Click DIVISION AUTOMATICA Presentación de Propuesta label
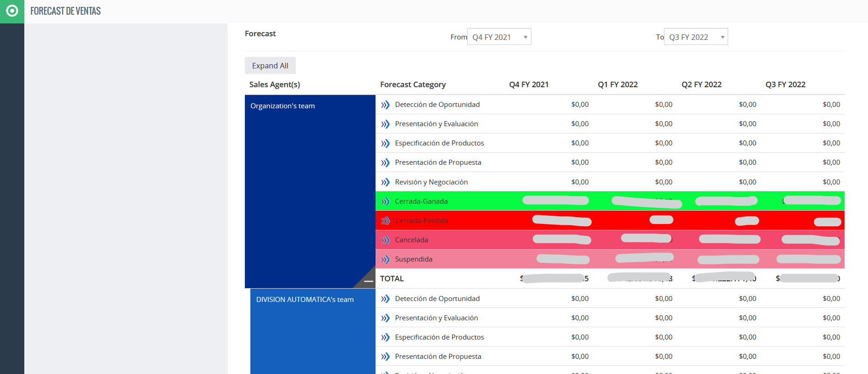 tap(438, 357)
